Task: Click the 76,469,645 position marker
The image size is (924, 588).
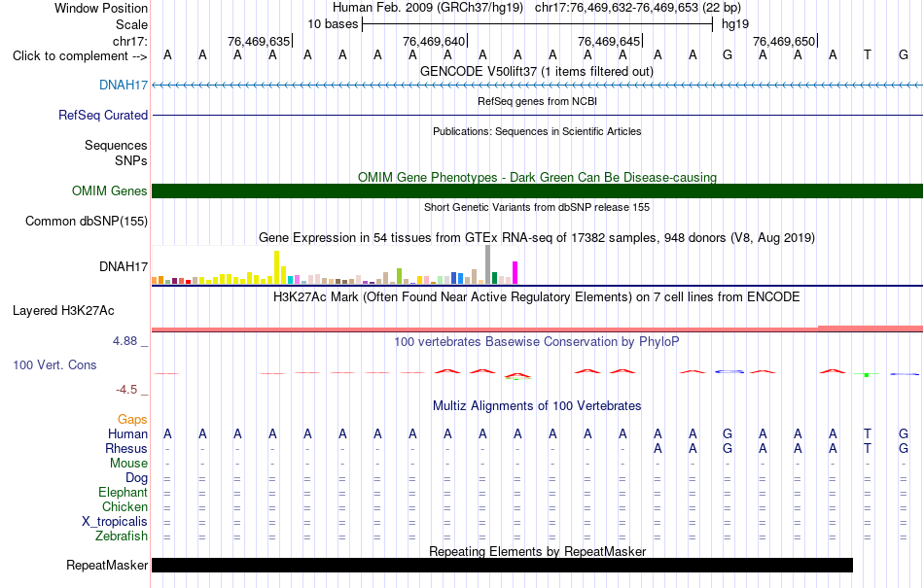Action: tap(609, 41)
